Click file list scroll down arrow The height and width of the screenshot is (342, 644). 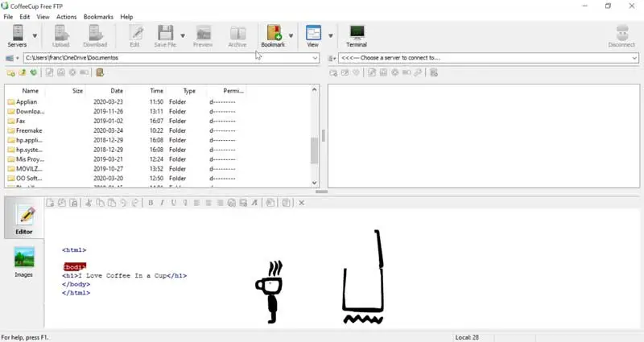[314, 183]
